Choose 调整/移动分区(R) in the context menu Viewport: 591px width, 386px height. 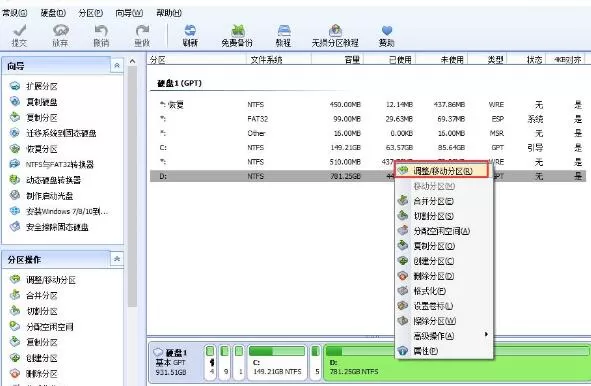pyautogui.click(x=442, y=171)
